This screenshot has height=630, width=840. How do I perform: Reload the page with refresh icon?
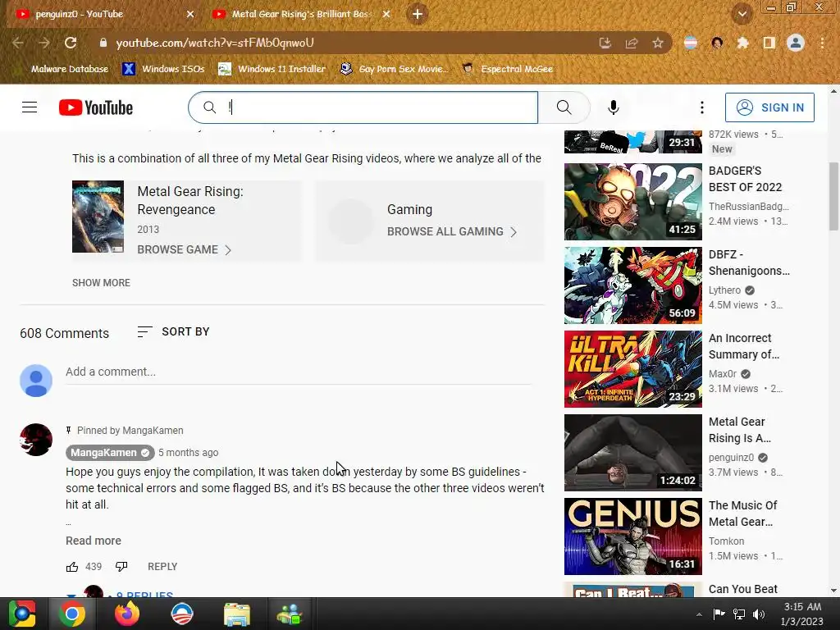71,43
